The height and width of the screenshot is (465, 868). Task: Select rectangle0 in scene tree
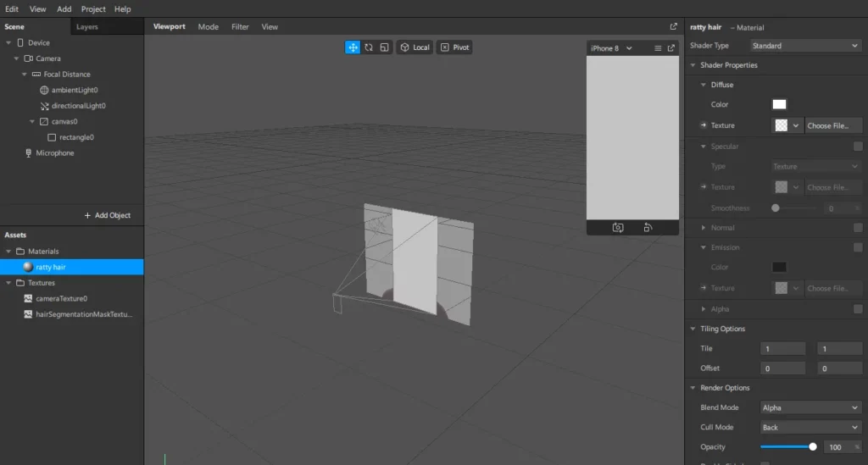pyautogui.click(x=76, y=137)
